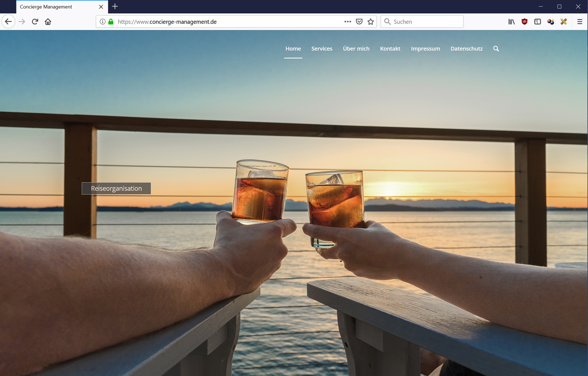Viewport: 588px width, 376px height.
Task: Click the green secure connection padlock
Action: click(x=111, y=22)
